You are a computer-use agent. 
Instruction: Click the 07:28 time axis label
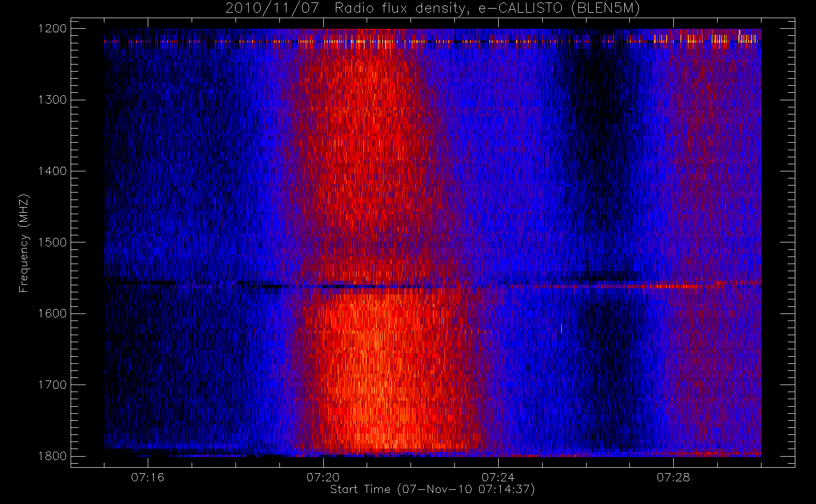[673, 477]
